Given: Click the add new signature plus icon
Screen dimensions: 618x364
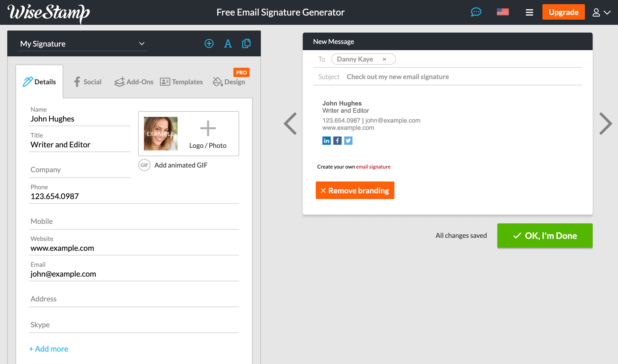Looking at the screenshot, I should click(x=209, y=43).
